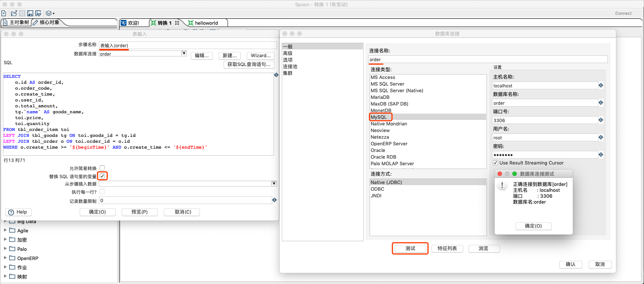644x284 pixels.
Task: Open the 从步骤插入数据 dropdown
Action: pyautogui.click(x=274, y=183)
